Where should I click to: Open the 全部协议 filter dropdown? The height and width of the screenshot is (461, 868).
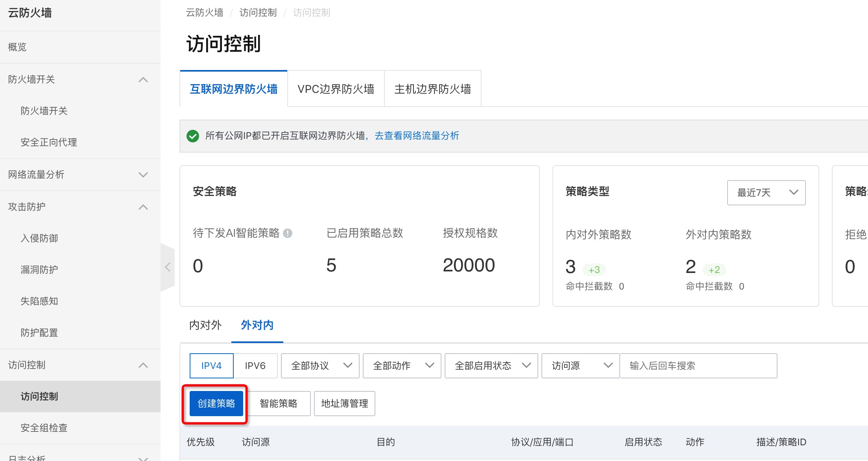coord(320,366)
